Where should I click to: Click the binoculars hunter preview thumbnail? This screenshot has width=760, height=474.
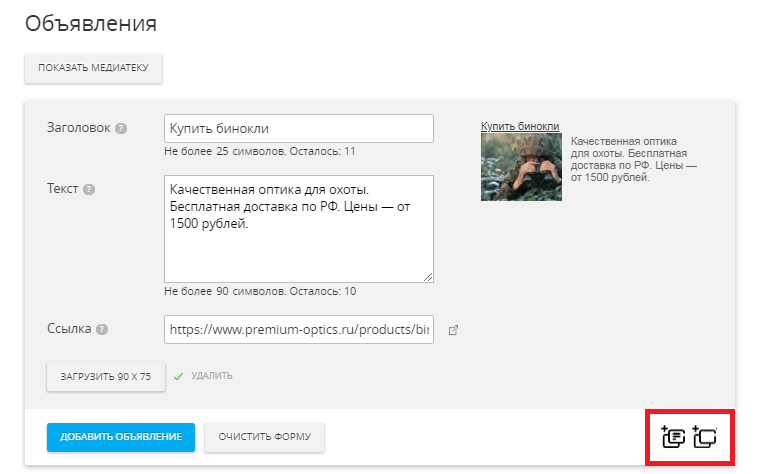click(521, 167)
